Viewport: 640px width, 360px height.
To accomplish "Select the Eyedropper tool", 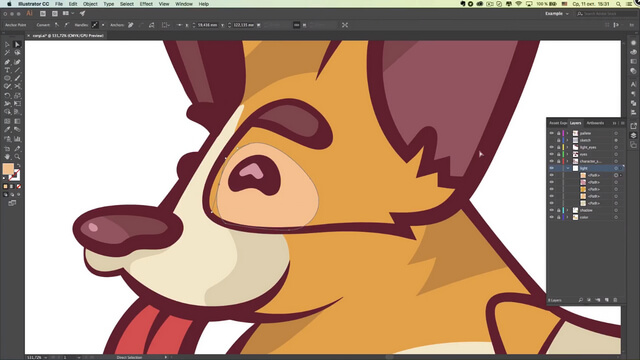I will click(7, 129).
